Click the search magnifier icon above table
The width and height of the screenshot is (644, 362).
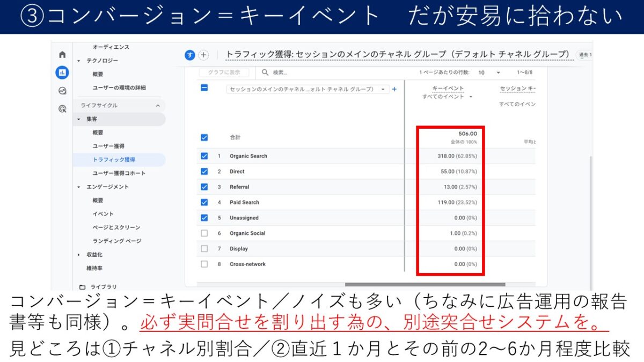tap(265, 72)
